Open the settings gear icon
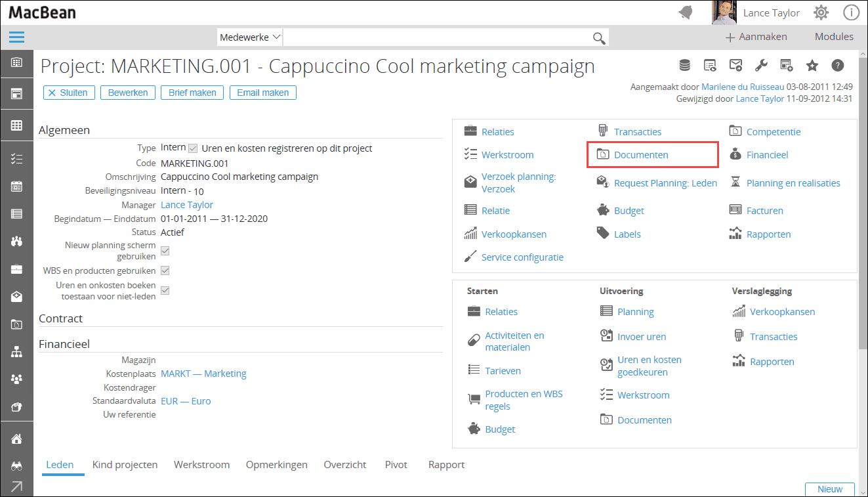 point(821,12)
